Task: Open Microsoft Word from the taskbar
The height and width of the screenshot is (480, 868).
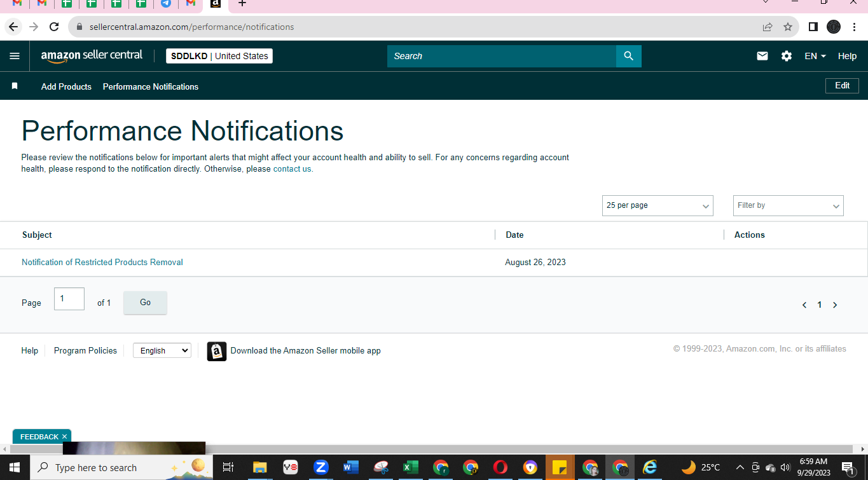Action: [350, 467]
